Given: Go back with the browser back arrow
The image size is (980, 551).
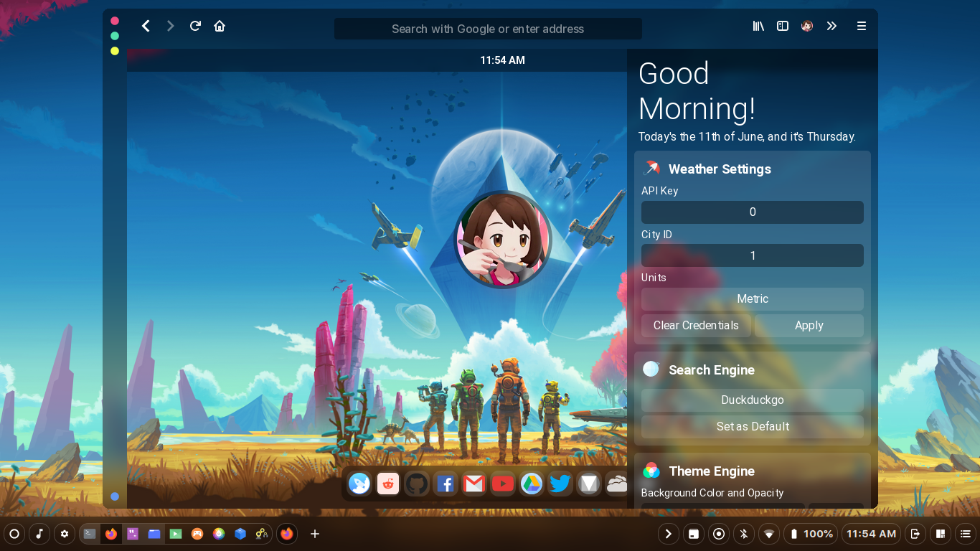Looking at the screenshot, I should coord(146,26).
